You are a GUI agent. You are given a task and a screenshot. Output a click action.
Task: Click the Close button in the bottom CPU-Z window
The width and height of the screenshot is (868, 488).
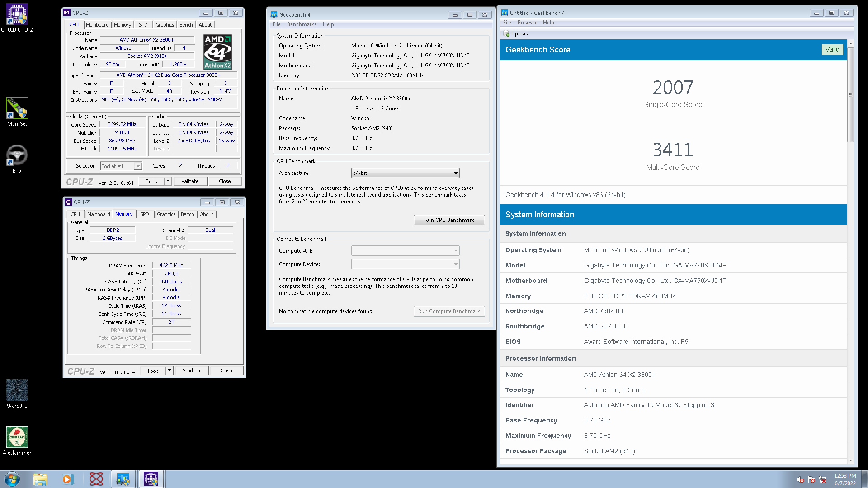click(226, 371)
